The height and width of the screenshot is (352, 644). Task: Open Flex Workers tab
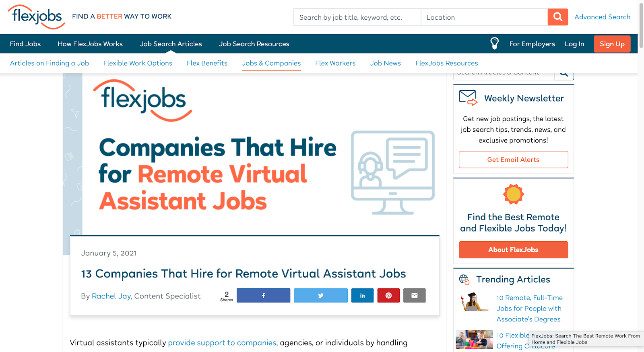click(x=335, y=63)
